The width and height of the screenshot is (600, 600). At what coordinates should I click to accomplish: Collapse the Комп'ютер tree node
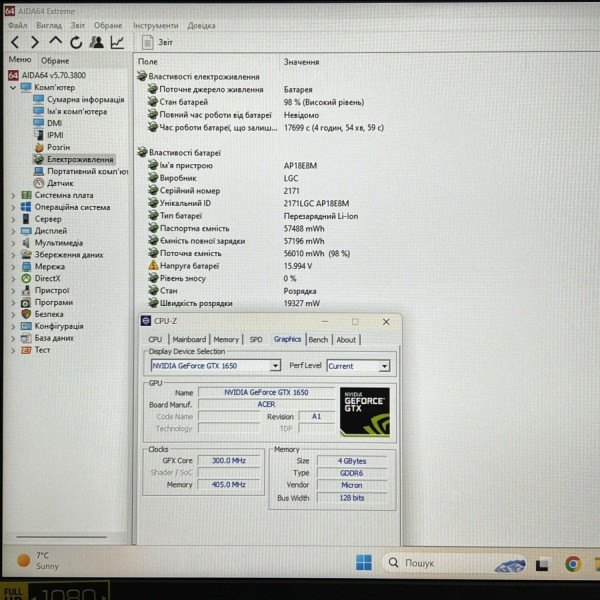coord(13,88)
